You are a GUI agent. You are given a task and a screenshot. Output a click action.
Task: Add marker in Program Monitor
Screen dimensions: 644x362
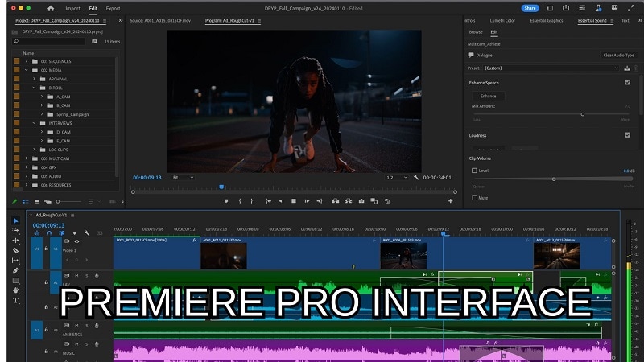pyautogui.click(x=226, y=201)
